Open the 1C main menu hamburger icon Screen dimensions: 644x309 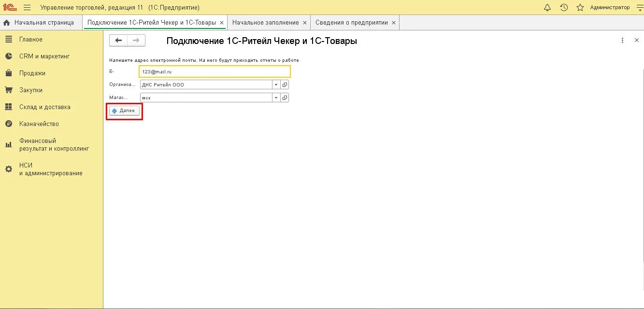pyautogui.click(x=27, y=7)
